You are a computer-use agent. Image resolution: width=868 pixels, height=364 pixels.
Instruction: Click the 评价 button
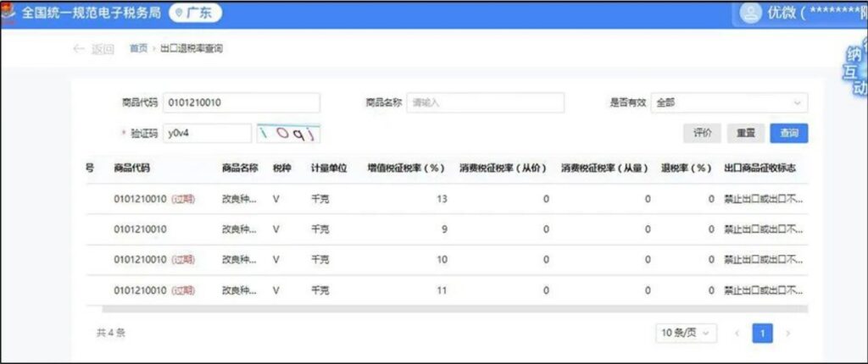coord(703,134)
